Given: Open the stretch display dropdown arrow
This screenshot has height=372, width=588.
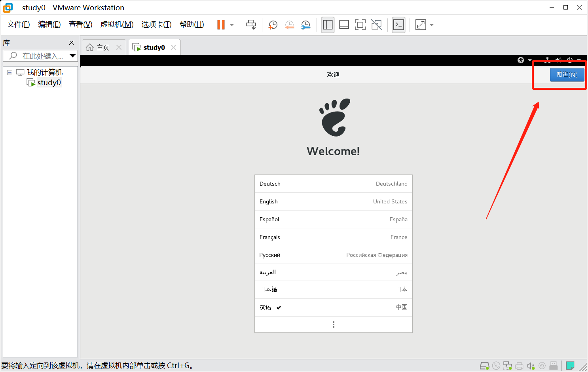Looking at the screenshot, I should 432,25.
